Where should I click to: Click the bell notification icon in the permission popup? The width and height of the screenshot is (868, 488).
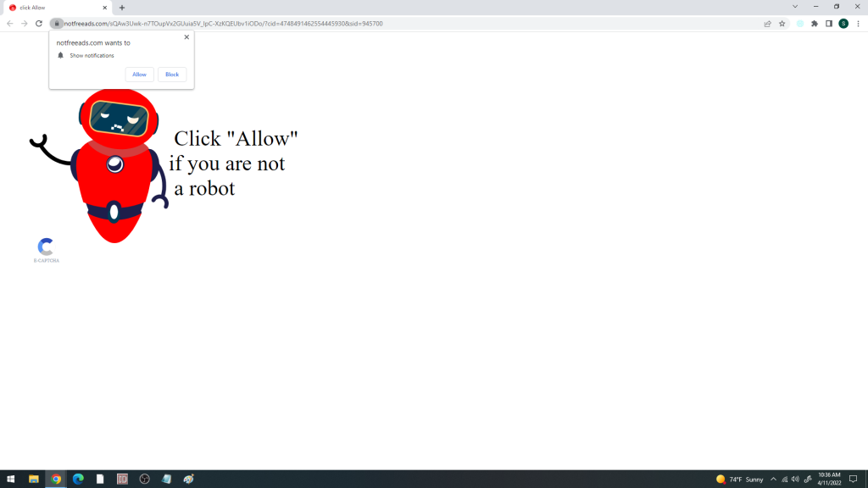point(59,55)
